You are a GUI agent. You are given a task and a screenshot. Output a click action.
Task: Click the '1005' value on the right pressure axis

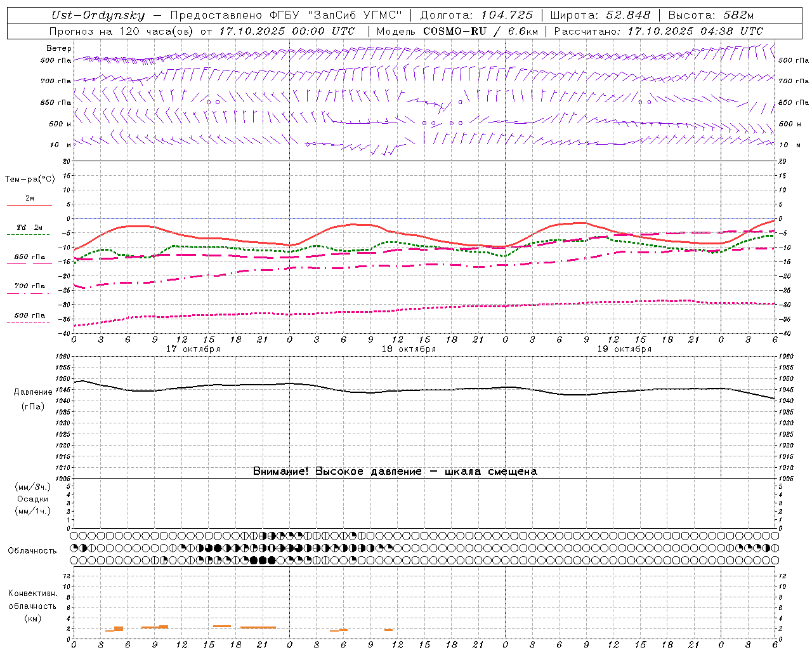[785, 478]
